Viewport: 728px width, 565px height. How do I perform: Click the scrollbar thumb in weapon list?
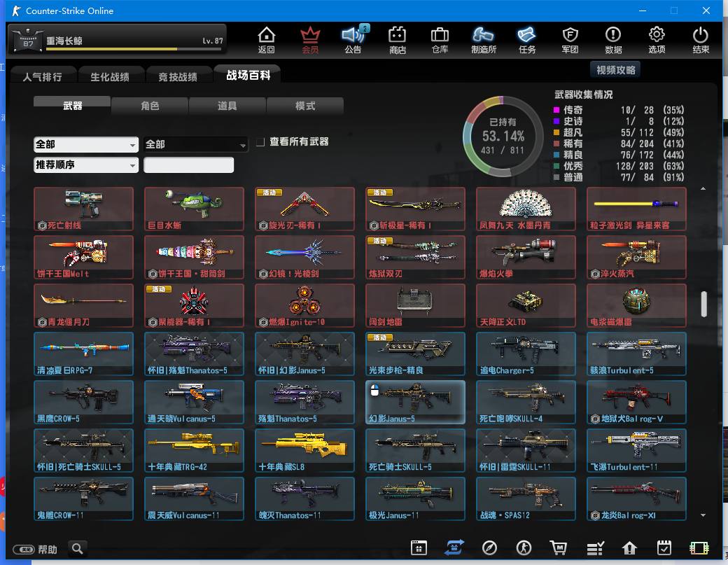pos(704,304)
